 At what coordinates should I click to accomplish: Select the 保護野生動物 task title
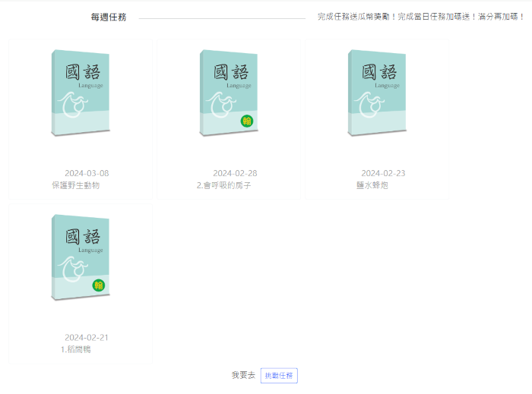(x=76, y=185)
